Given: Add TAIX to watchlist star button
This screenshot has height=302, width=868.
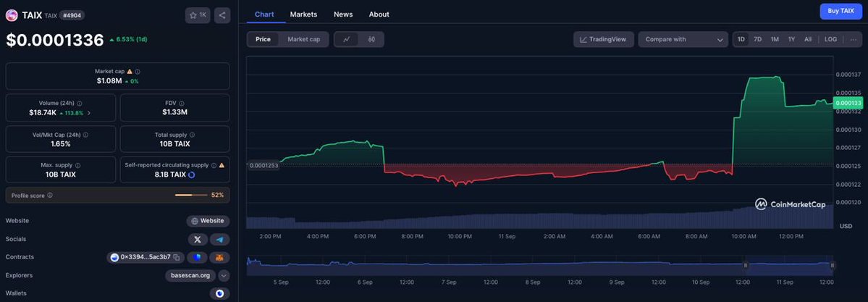Looking at the screenshot, I should click(x=198, y=15).
